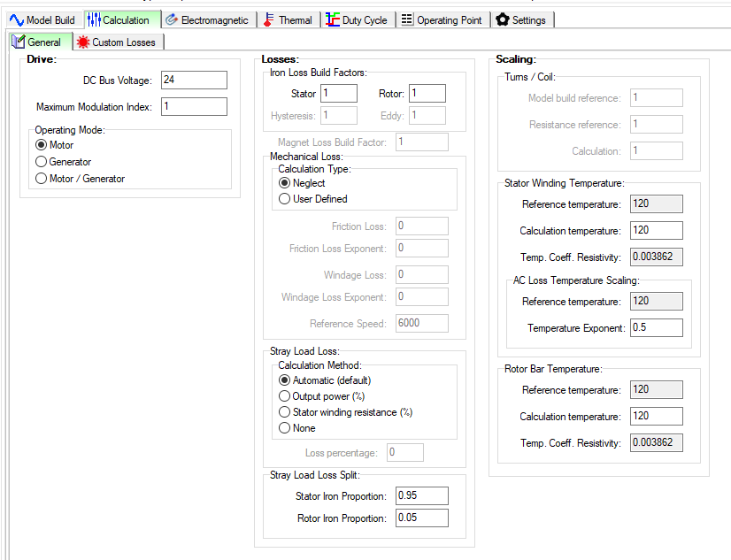Click the Rotor Iron Proportion field
Screen dimensions: 731x560
pyautogui.click(x=422, y=518)
